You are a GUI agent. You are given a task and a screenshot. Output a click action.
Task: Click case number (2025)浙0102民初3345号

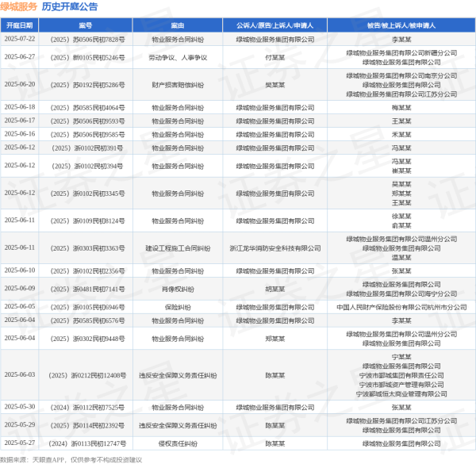point(87,194)
